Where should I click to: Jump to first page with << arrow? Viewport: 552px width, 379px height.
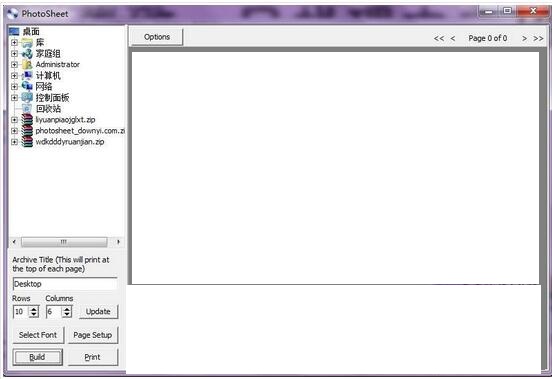pos(439,38)
